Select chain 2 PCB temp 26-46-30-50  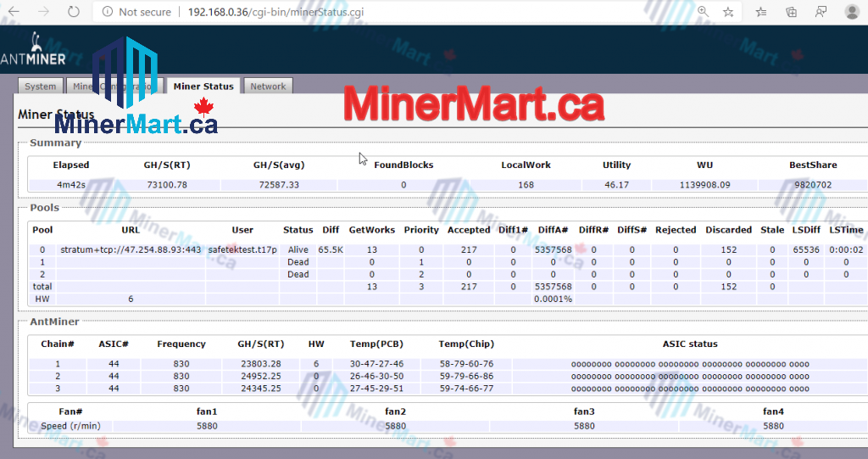(376, 376)
